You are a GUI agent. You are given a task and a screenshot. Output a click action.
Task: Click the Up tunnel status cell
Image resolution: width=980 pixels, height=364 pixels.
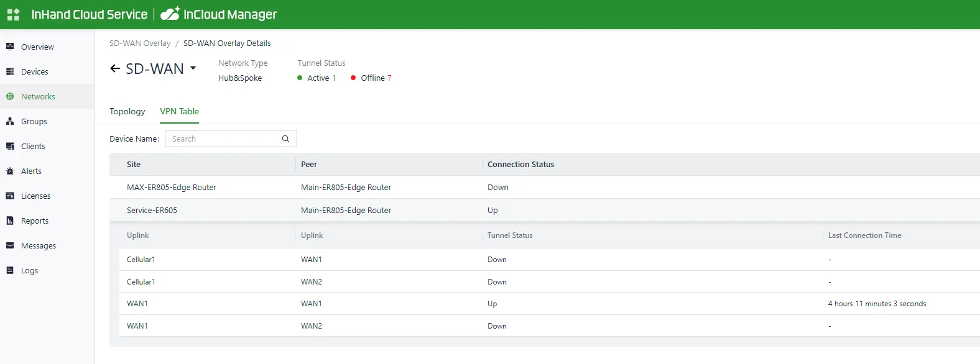(x=492, y=303)
